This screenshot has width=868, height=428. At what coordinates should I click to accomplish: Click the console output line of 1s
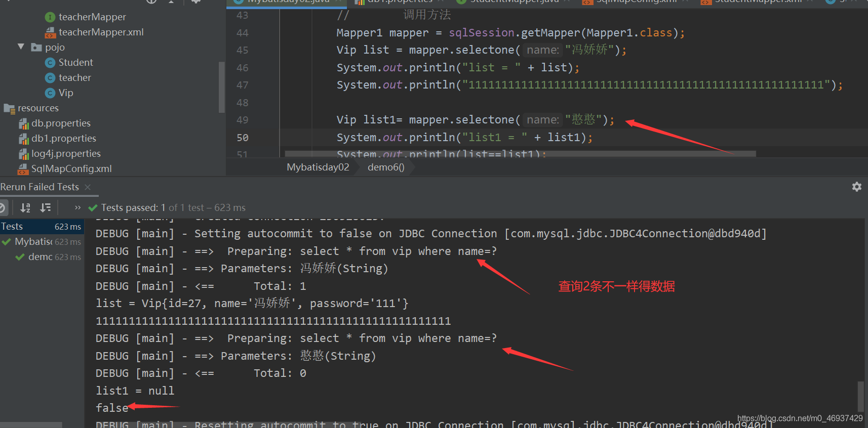(273, 321)
